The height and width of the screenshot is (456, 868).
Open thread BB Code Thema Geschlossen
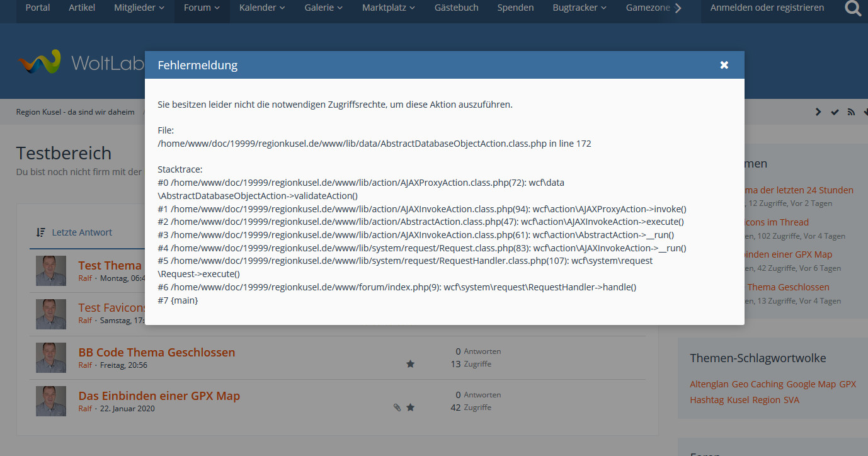click(x=156, y=353)
